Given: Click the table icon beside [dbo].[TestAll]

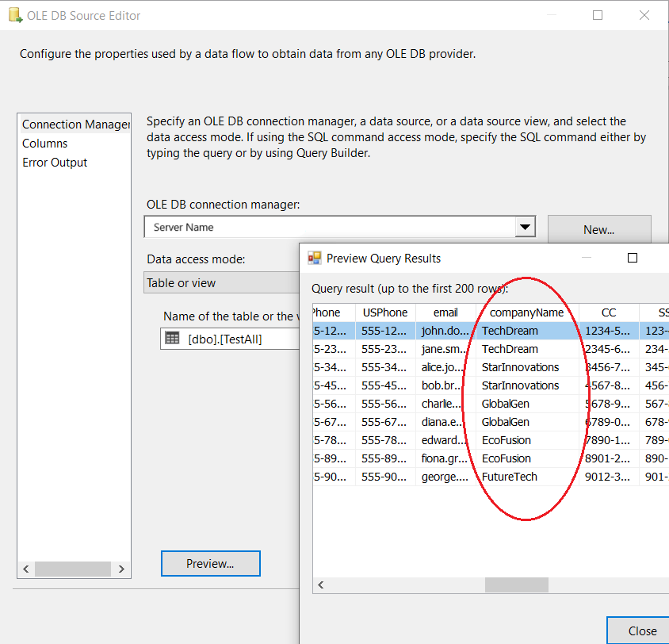Looking at the screenshot, I should (172, 339).
